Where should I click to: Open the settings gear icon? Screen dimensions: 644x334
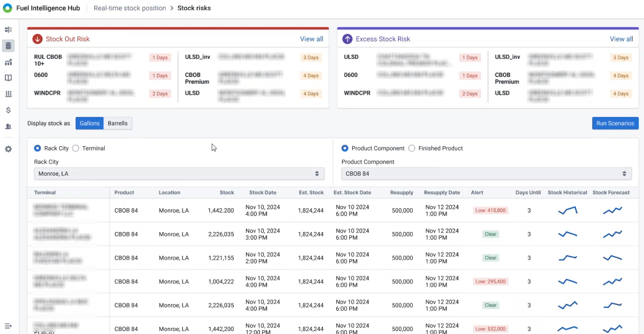pyautogui.click(x=8, y=149)
